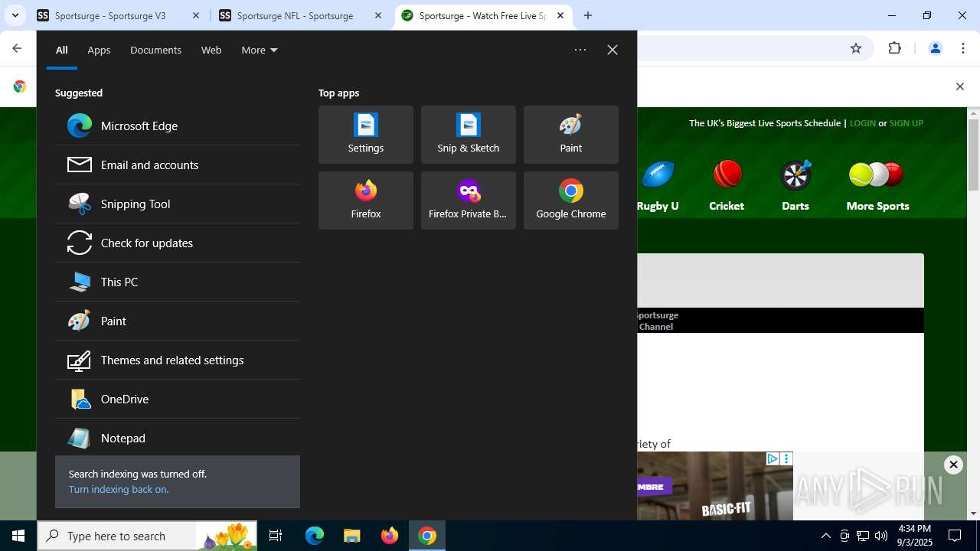Image resolution: width=980 pixels, height=551 pixels.
Task: Click the page vertical scrollbar thumb
Action: click(x=973, y=155)
